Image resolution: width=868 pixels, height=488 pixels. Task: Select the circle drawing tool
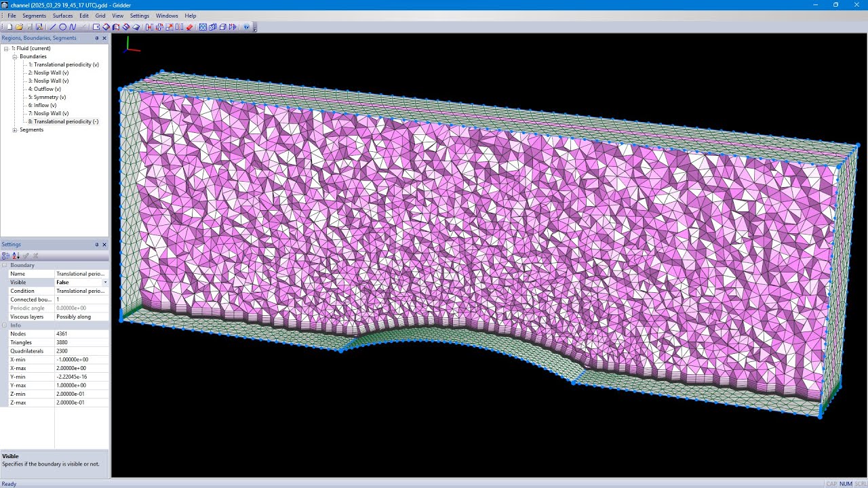(x=62, y=27)
